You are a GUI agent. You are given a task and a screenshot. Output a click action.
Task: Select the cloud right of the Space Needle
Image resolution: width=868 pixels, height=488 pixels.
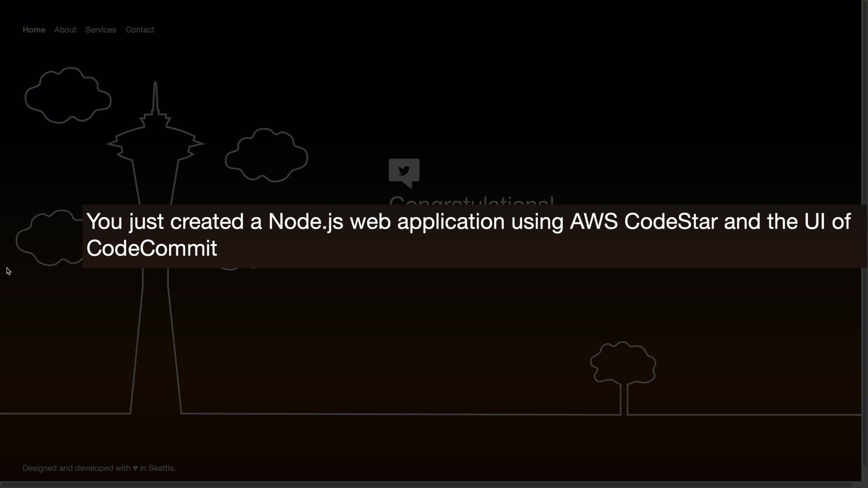click(x=266, y=155)
